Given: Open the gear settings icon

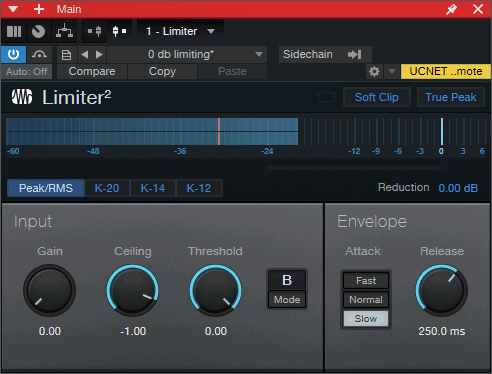Looking at the screenshot, I should 374,71.
